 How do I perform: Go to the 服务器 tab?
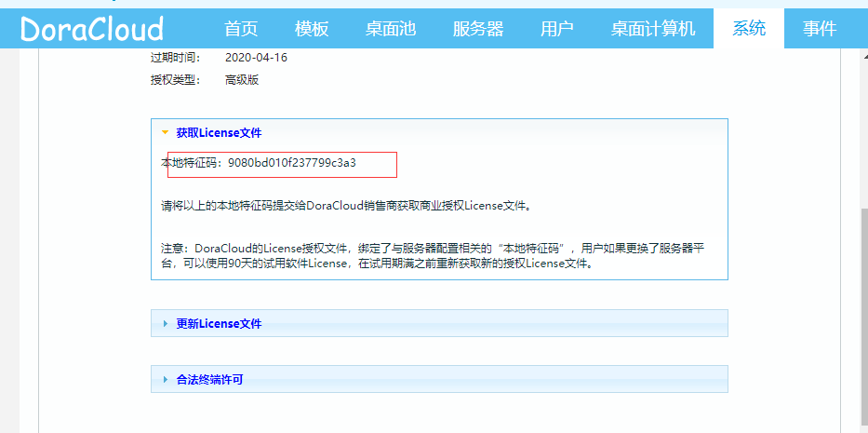tap(478, 28)
